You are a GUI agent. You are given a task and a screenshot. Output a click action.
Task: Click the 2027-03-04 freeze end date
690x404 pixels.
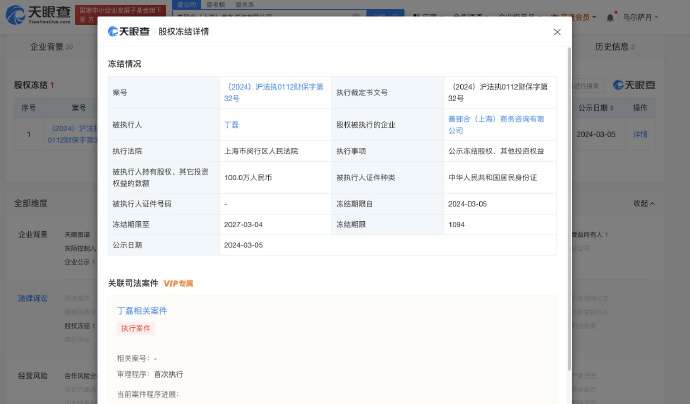pos(243,224)
